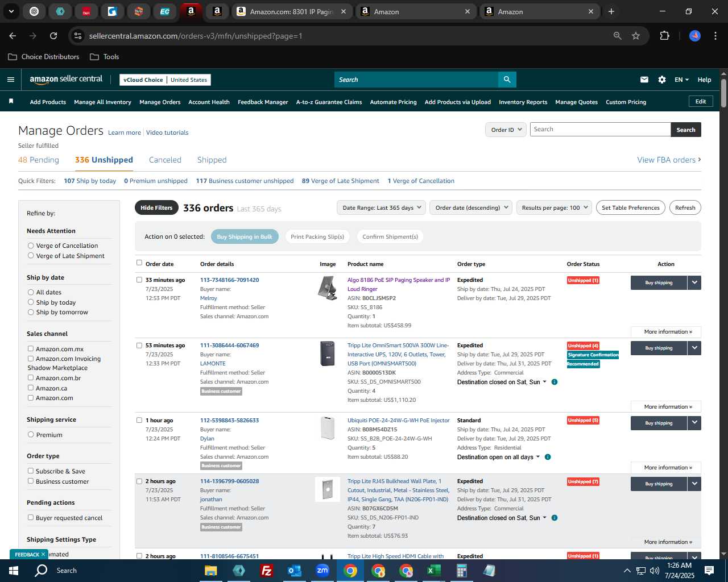This screenshot has width=728, height=582.
Task: Open Zoom from the taskbar
Action: [322, 571]
